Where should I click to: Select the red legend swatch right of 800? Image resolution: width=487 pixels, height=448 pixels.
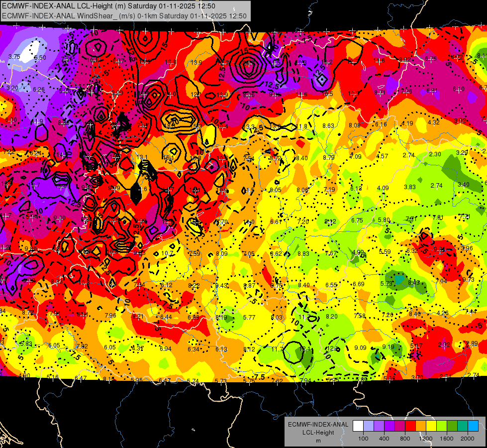pos(410,426)
